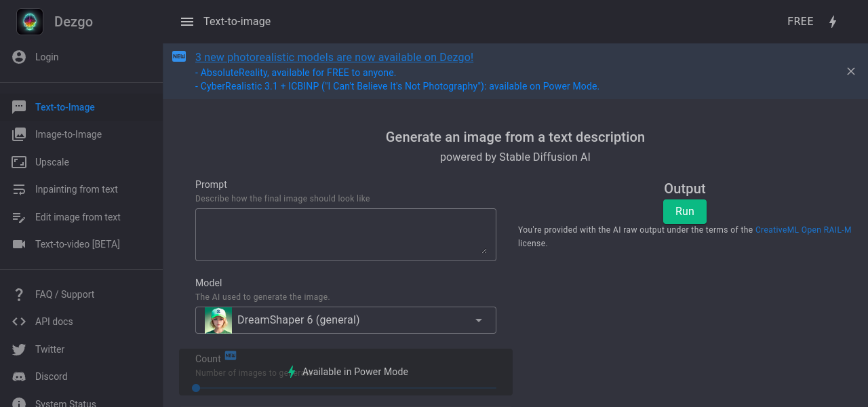The image size is (868, 407).
Task: Open Image-to-Image via its picture icon
Action: point(19,134)
